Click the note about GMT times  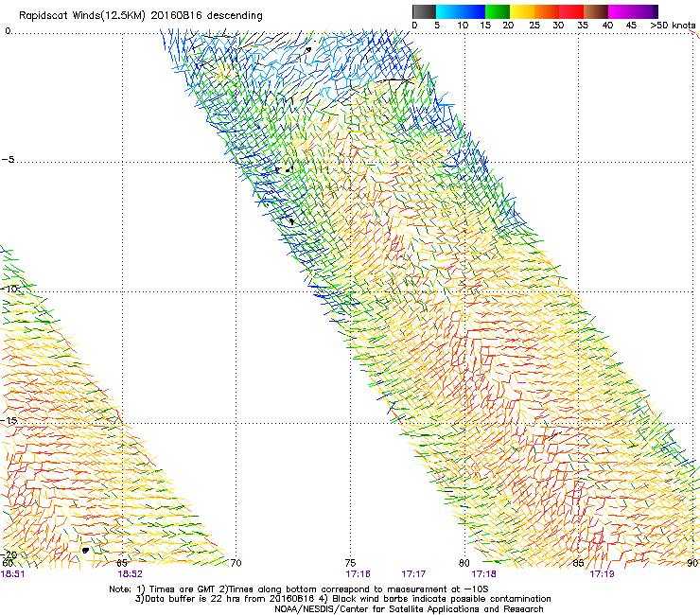pyautogui.click(x=299, y=589)
